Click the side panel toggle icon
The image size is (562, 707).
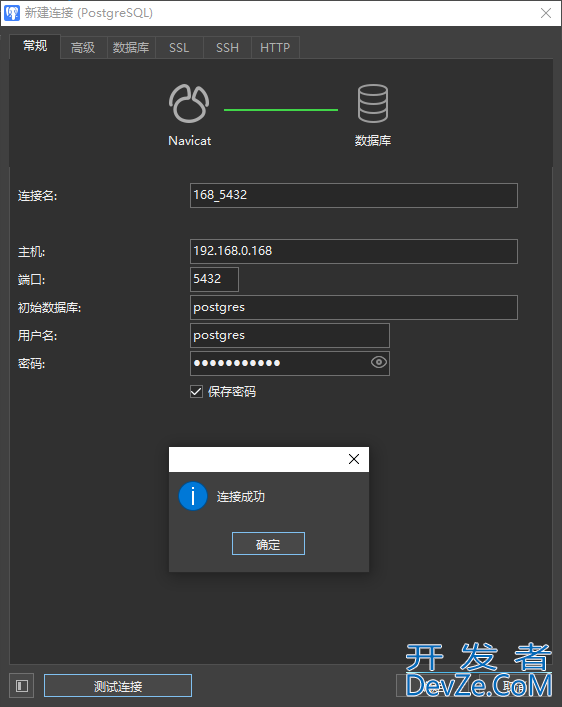click(22, 686)
